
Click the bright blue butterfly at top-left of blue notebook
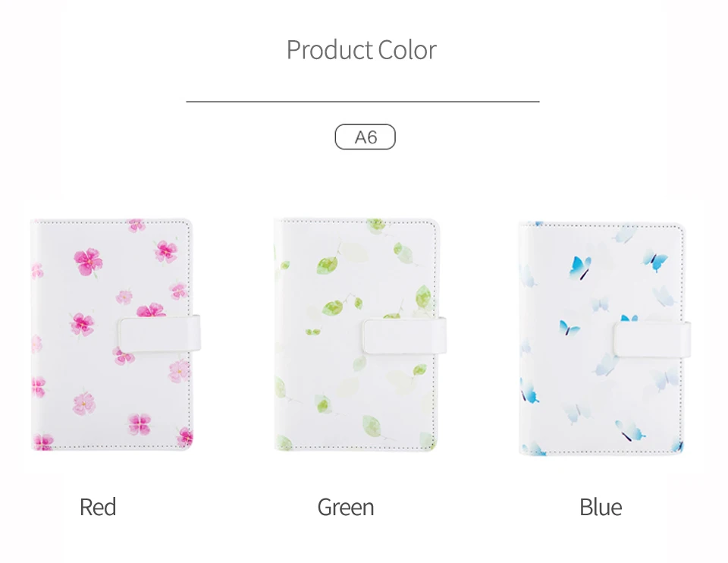pos(580,268)
